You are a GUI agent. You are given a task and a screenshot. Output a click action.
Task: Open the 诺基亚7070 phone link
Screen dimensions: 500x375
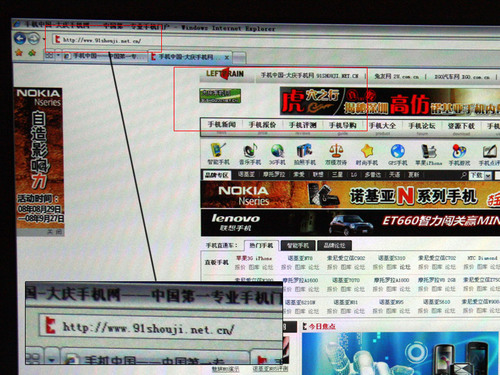[346, 280]
